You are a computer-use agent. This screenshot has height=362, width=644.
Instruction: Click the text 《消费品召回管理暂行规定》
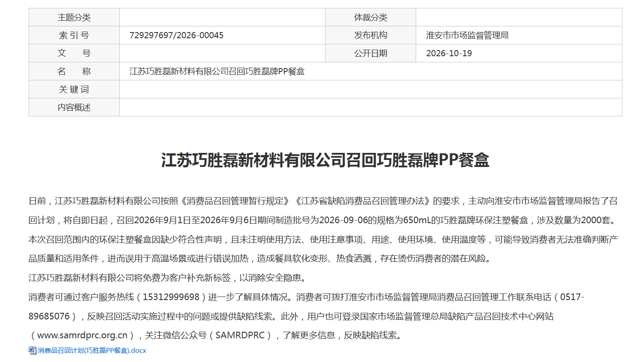235,201
